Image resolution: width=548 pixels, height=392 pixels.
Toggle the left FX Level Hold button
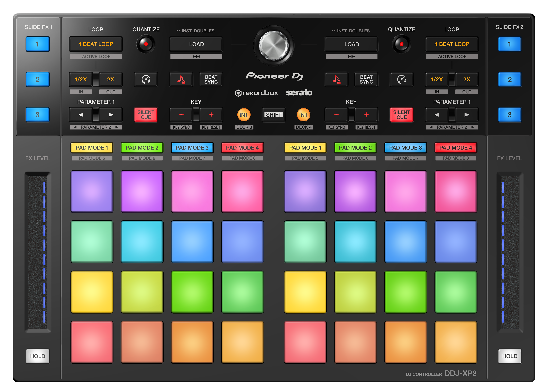tap(38, 356)
